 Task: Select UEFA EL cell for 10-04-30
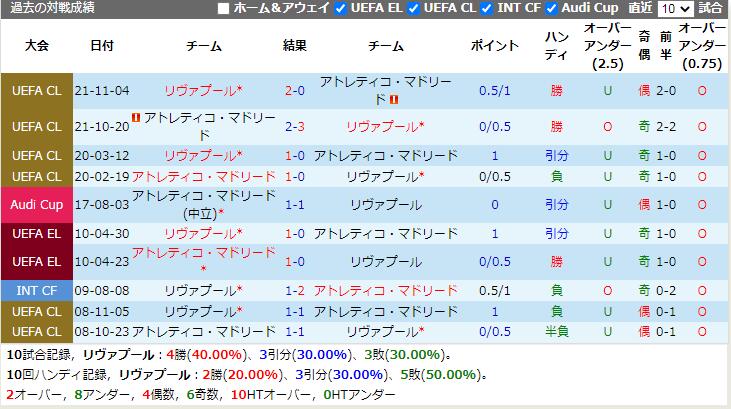pyautogui.click(x=37, y=233)
